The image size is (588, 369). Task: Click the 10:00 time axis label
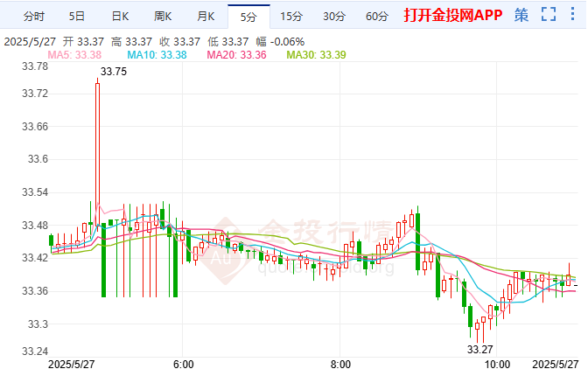click(x=497, y=364)
